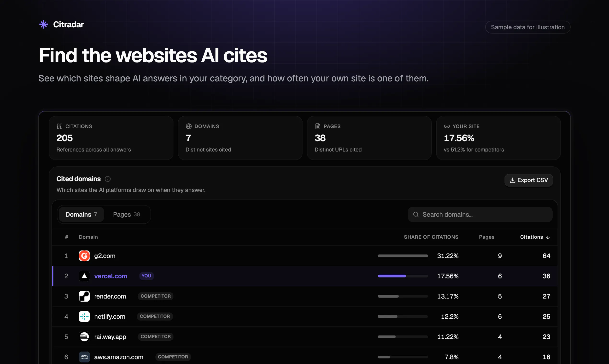The image size is (609, 364).
Task: Select the render.com domain name
Action: 110,296
